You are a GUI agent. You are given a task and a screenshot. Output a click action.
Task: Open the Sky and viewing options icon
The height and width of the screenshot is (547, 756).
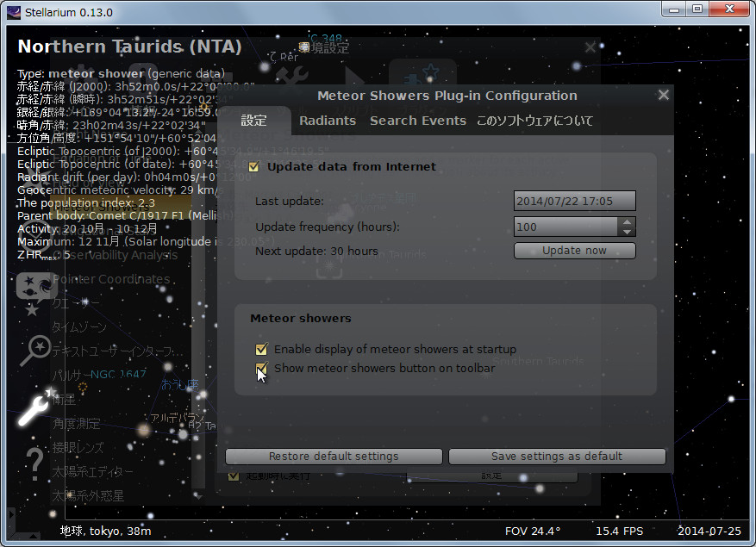click(37, 287)
